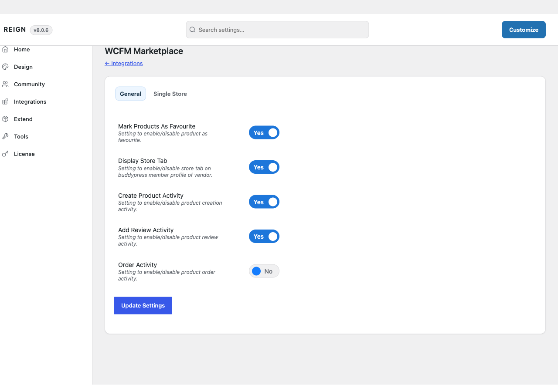
Task: Click the product order activity description
Action: tap(167, 275)
